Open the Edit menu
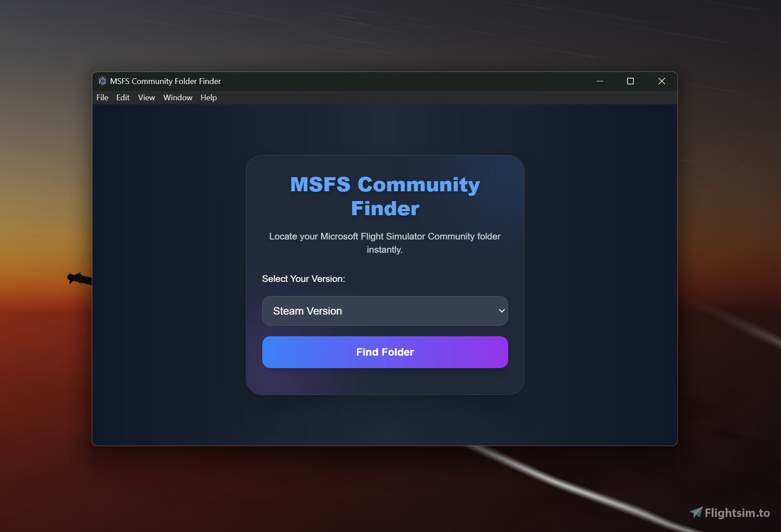 123,98
